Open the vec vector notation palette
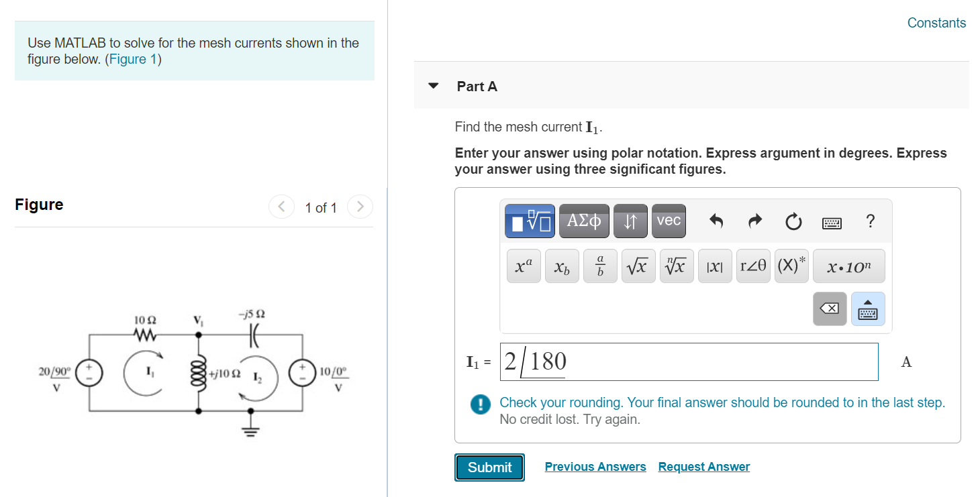This screenshot has height=497, width=980. pos(669,221)
